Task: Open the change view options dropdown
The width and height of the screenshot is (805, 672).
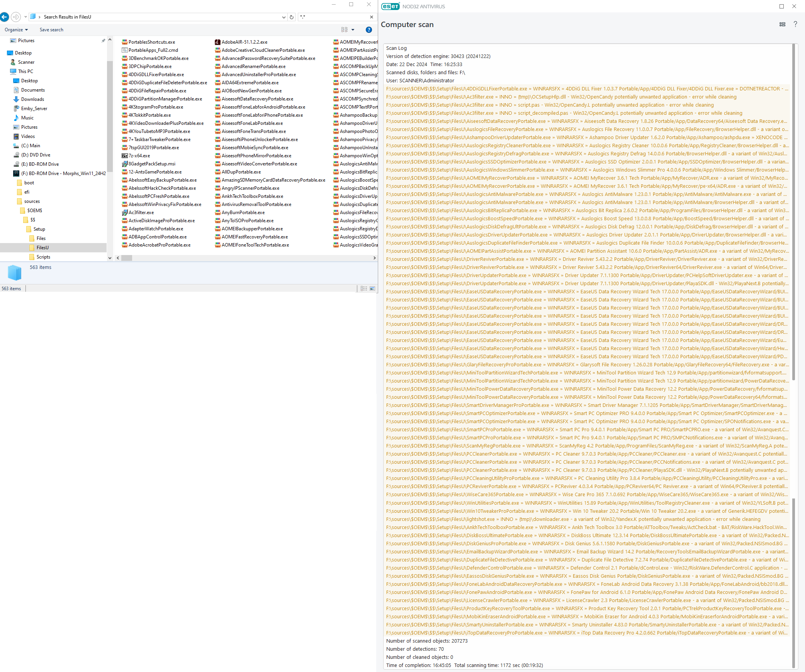Action: coord(353,30)
